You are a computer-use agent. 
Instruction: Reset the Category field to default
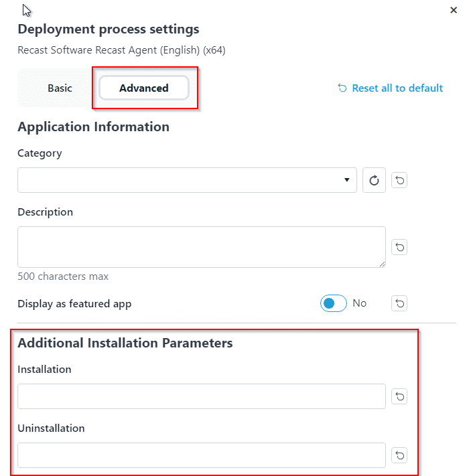point(399,180)
